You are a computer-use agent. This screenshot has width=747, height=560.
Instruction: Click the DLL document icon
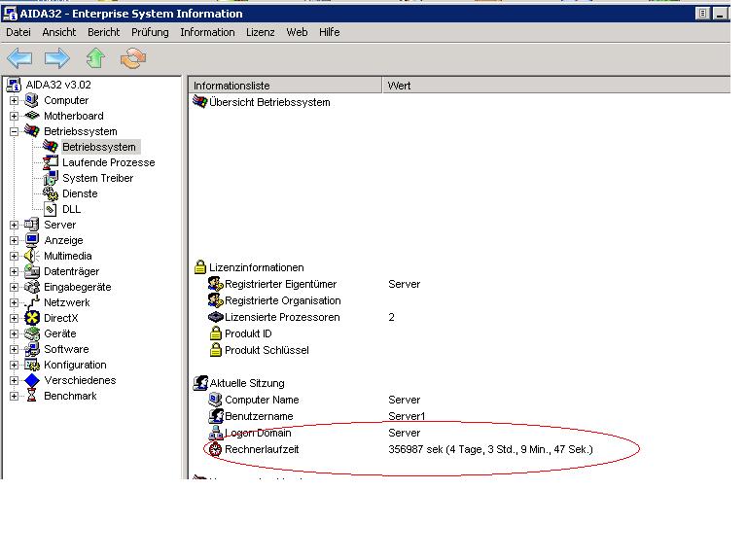(x=51, y=209)
